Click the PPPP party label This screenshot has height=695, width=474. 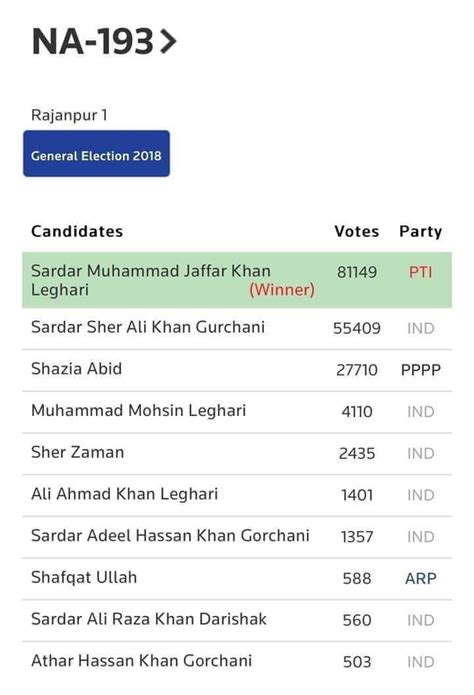pyautogui.click(x=420, y=370)
